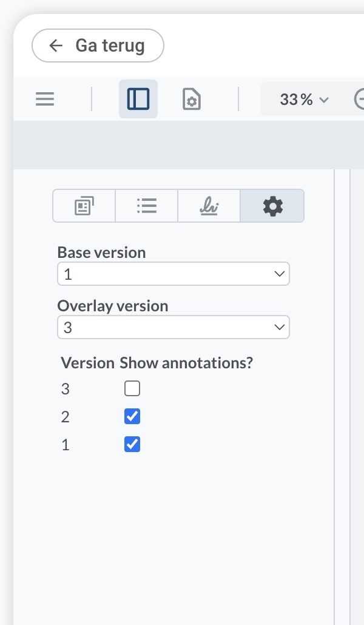Open the Overlay version dropdown
The height and width of the screenshot is (625, 364).
click(173, 328)
